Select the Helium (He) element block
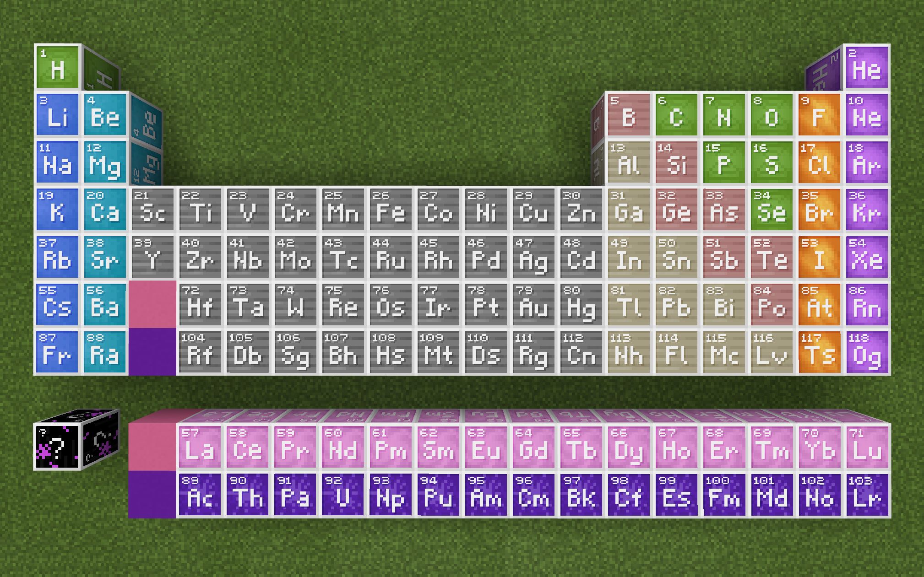 coord(867,67)
